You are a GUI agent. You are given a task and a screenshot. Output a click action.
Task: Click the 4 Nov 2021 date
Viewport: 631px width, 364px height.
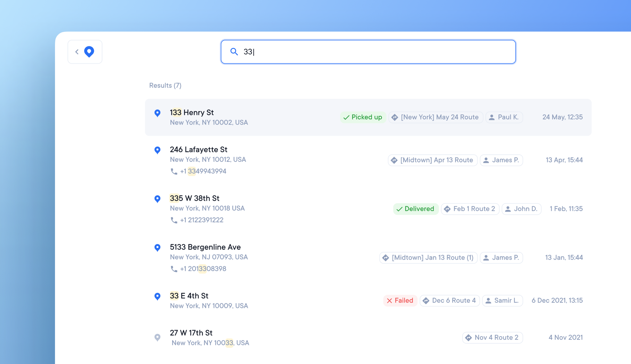566,338
